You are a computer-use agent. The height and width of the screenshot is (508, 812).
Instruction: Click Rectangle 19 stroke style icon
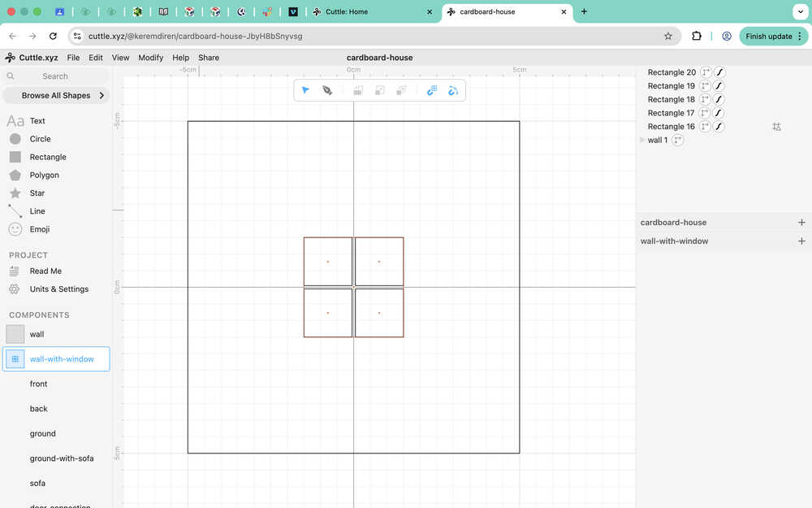coord(719,85)
